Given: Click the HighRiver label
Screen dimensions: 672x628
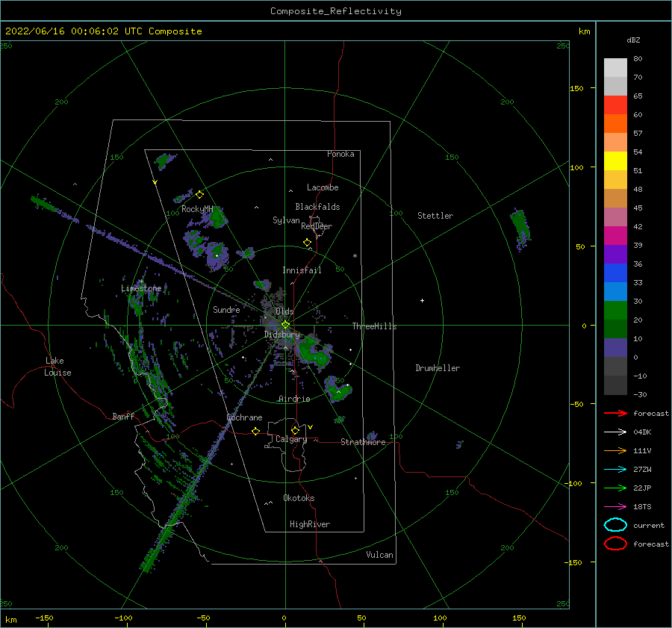Looking at the screenshot, I should [x=310, y=524].
